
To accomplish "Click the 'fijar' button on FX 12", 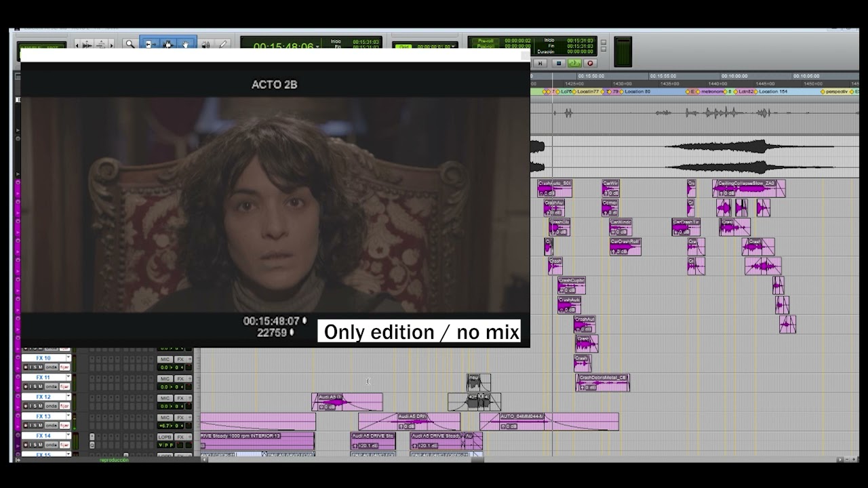I will click(65, 406).
